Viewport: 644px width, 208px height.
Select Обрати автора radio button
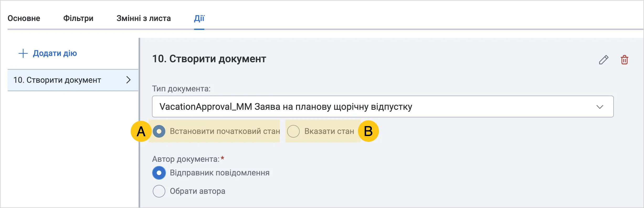click(159, 191)
